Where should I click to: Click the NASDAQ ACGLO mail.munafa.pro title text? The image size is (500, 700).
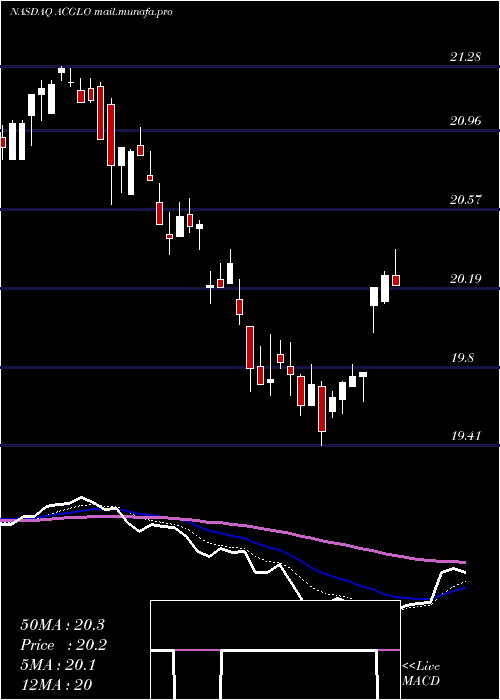(x=92, y=12)
